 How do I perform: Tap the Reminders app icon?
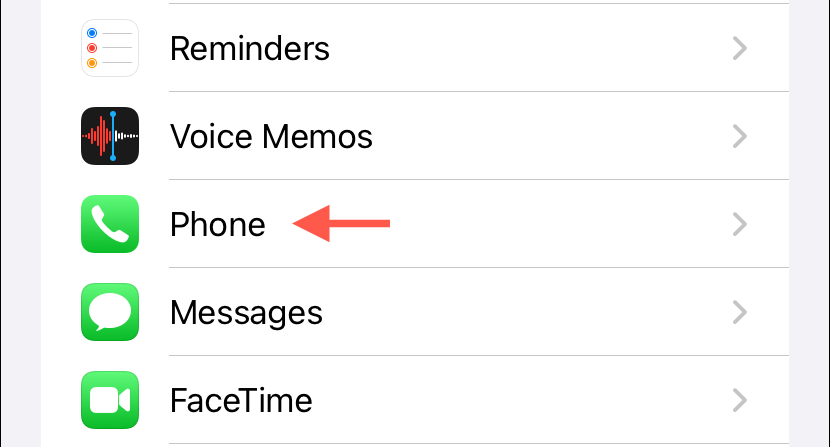110,48
